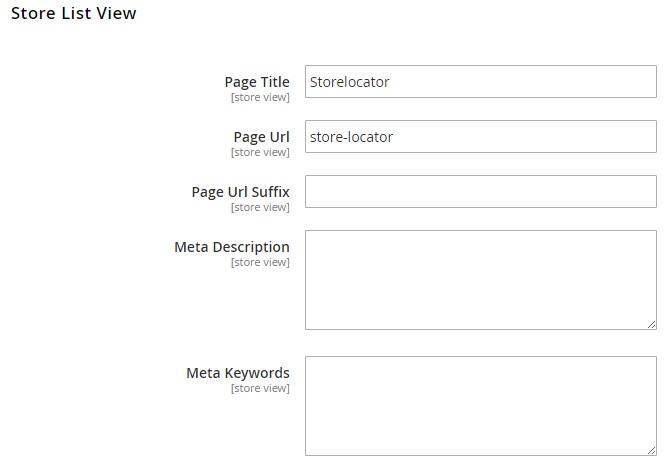Viewport: 669px width, 467px height.
Task: Place cursor on the Storelocator text value
Action: pyautogui.click(x=350, y=82)
